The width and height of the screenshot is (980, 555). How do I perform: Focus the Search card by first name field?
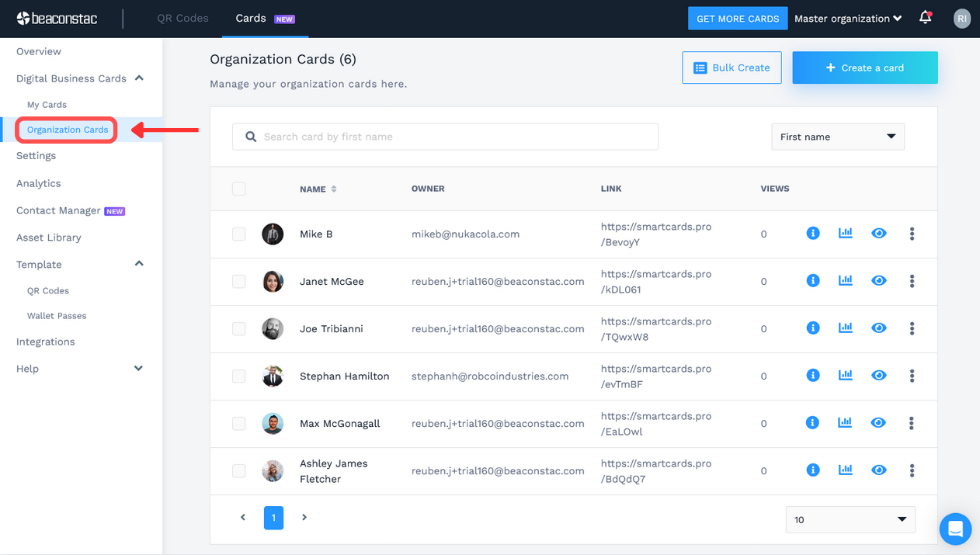(445, 137)
